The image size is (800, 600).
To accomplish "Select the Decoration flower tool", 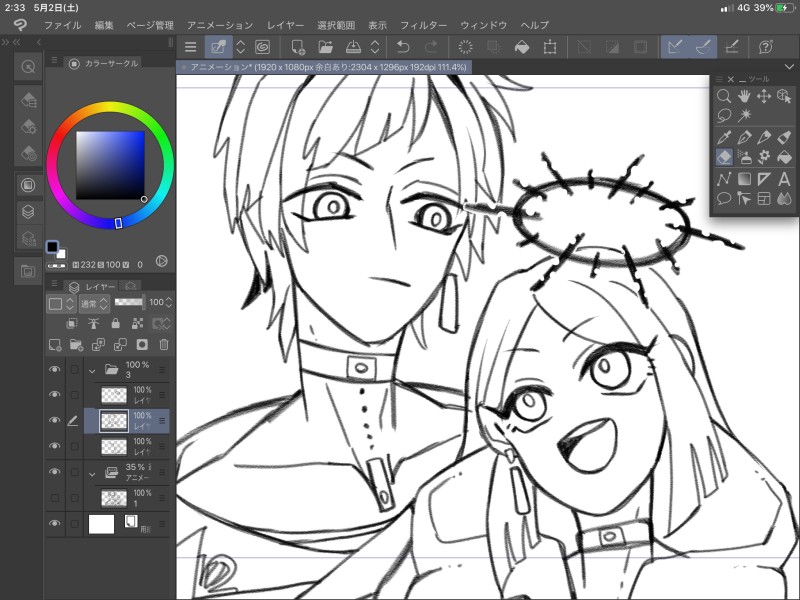I will (x=764, y=157).
